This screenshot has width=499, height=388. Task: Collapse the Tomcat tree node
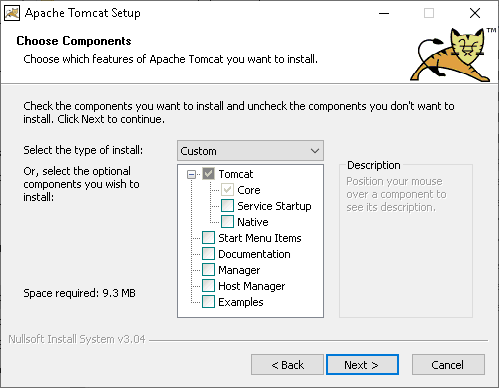(191, 174)
